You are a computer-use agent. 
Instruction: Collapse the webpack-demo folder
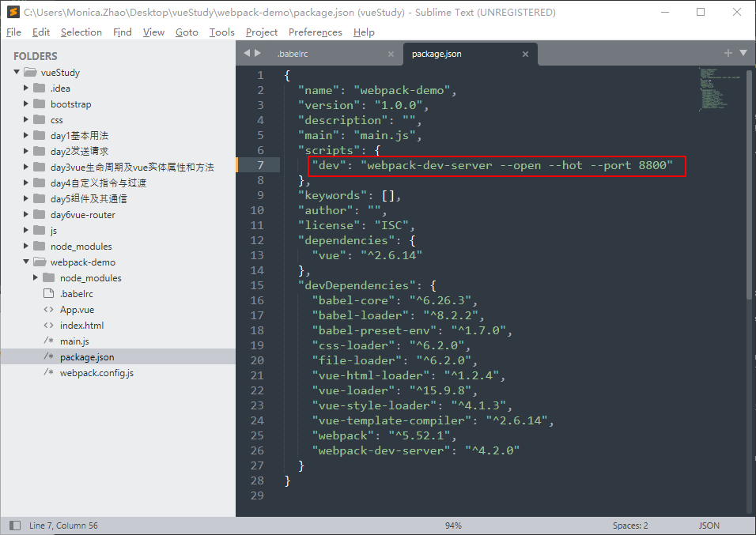[26, 262]
